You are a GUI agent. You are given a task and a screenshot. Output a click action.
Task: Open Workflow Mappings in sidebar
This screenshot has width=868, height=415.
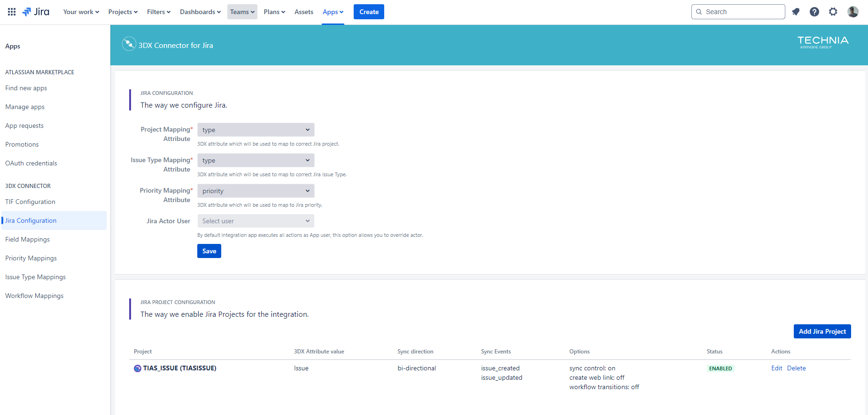(x=34, y=296)
